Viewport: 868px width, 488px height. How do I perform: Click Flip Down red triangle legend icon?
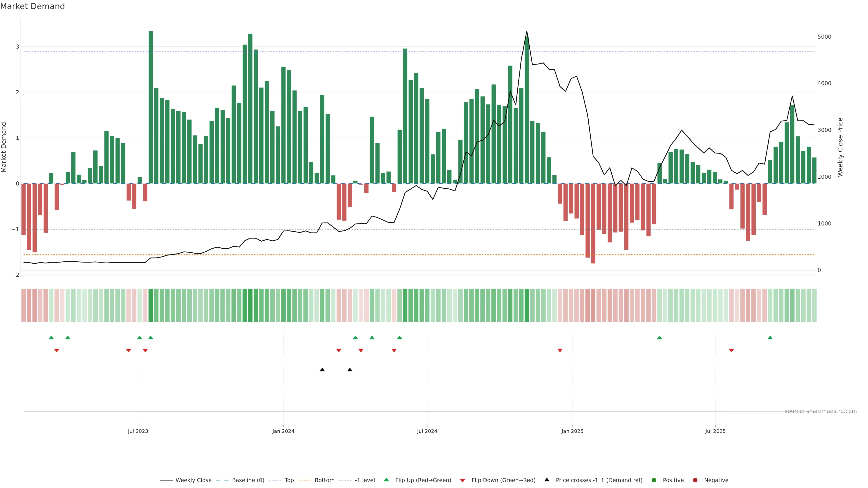(463, 481)
